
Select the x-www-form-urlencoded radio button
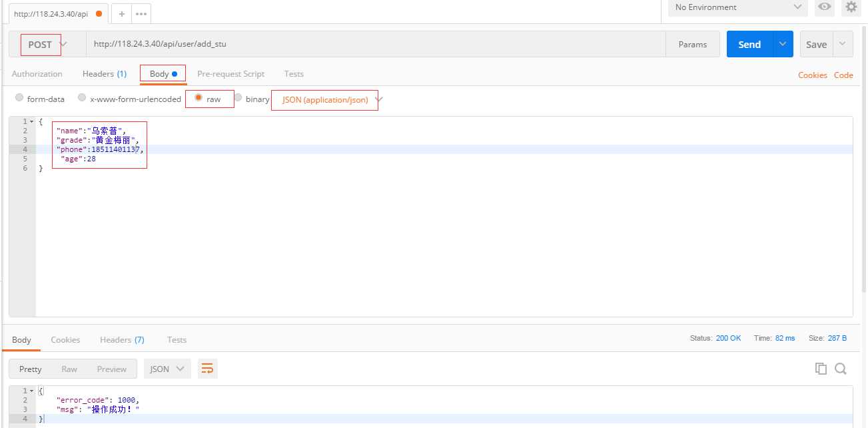click(82, 98)
